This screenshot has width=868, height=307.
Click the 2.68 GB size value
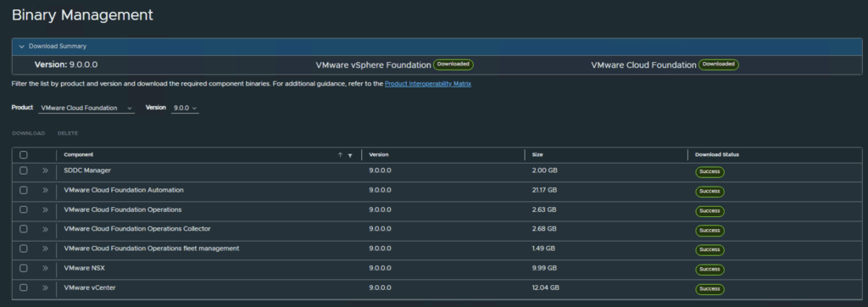click(544, 229)
